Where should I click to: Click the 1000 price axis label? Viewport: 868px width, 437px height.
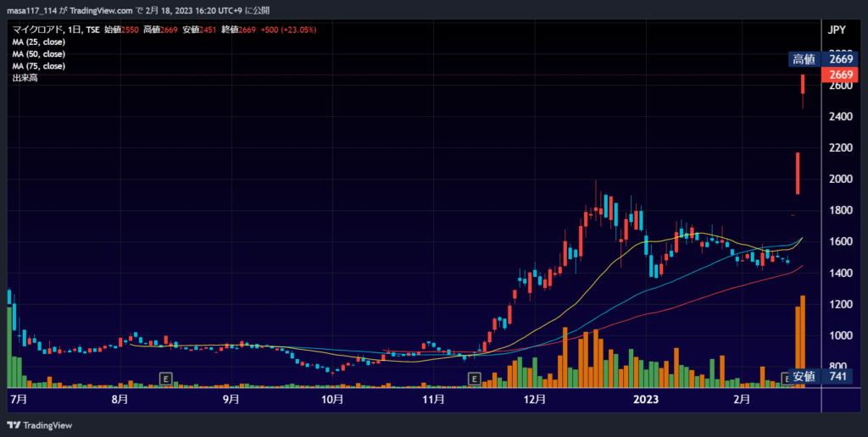click(840, 335)
